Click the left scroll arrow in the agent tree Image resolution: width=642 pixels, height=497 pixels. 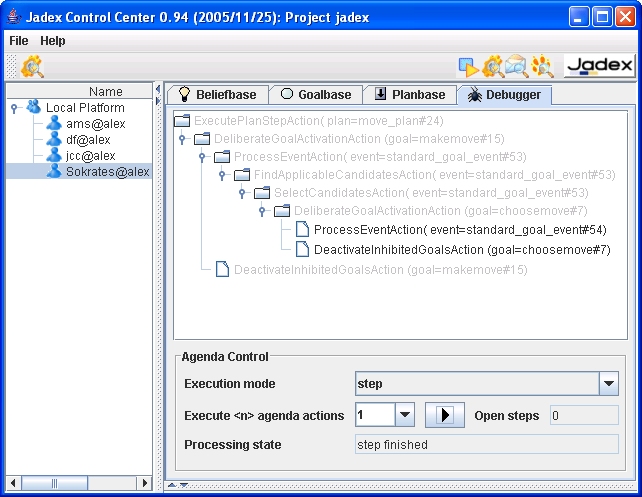[13, 483]
